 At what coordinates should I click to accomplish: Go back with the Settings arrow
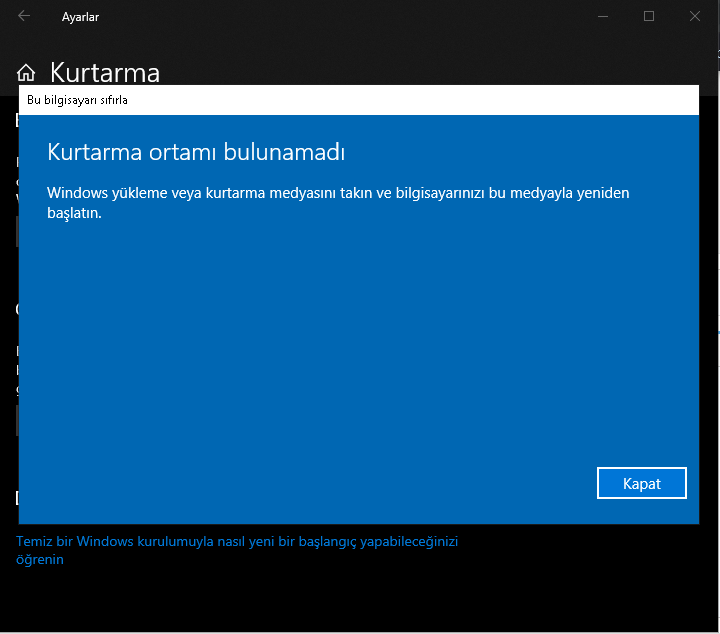tap(24, 16)
